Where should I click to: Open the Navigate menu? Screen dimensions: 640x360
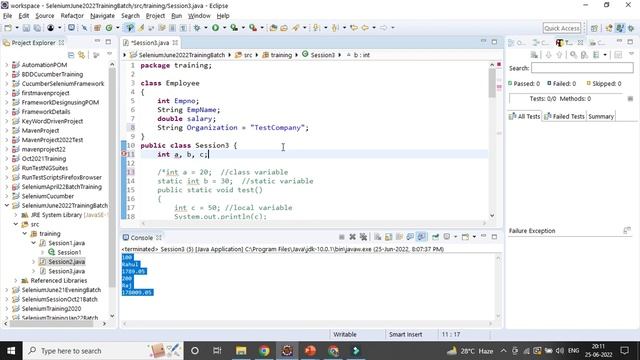pos(102,16)
